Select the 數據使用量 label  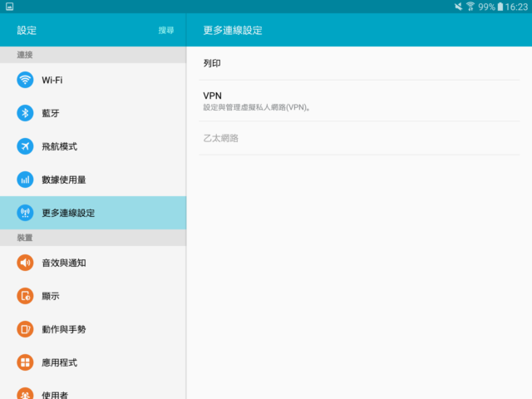[x=64, y=180]
